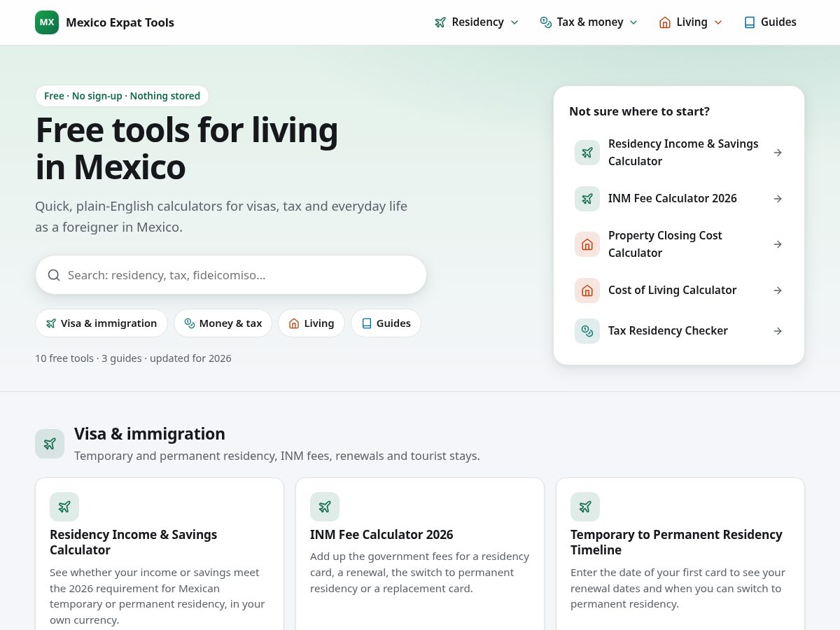Select the Living filter chip
The width and height of the screenshot is (840, 630).
(311, 323)
